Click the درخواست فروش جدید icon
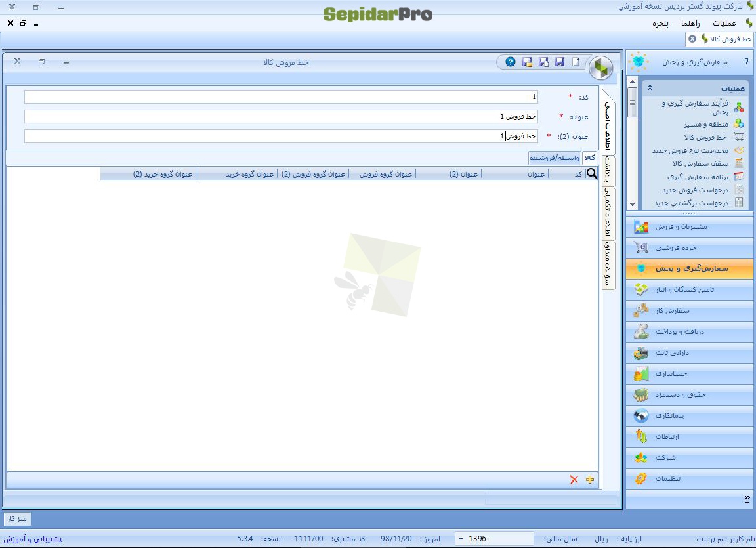The image size is (756, 548). (x=739, y=190)
